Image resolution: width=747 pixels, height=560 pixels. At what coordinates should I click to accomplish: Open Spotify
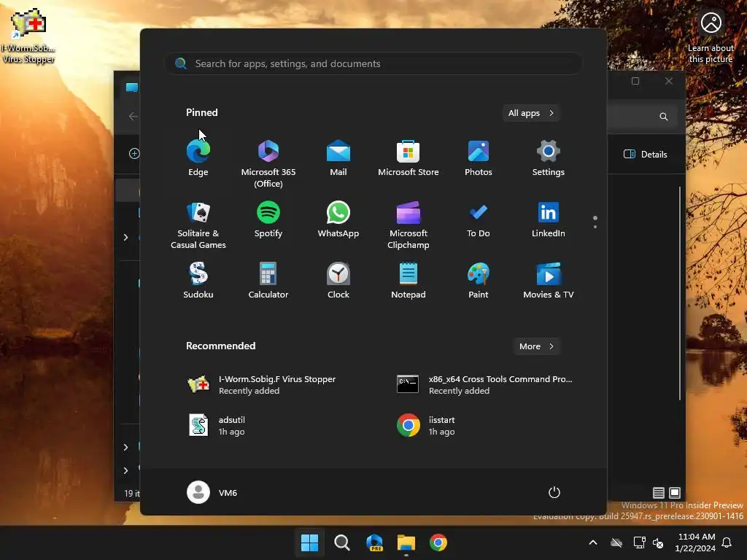[268, 219]
